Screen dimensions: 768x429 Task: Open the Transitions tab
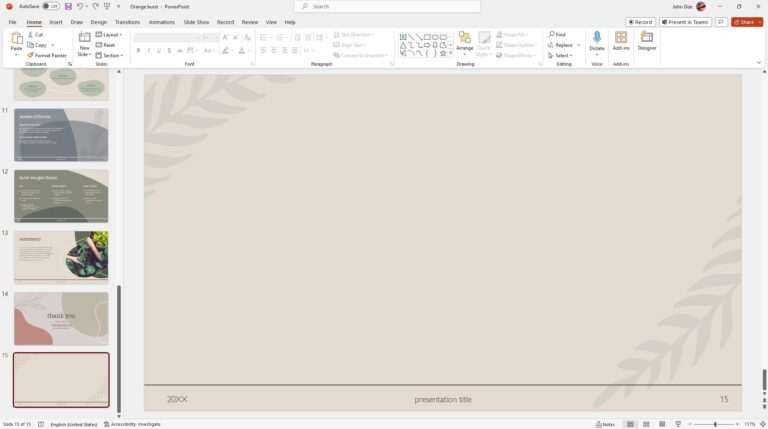127,22
